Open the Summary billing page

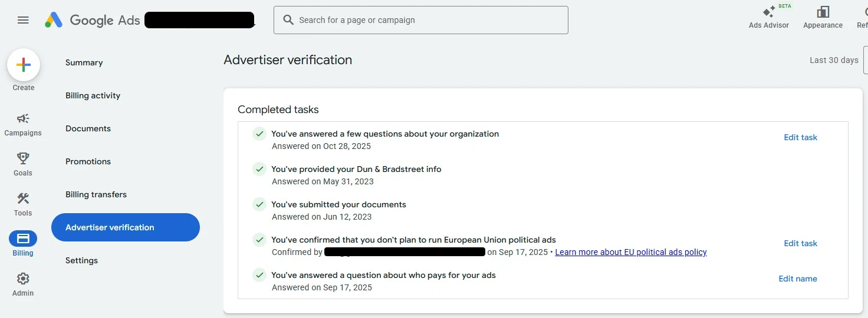click(84, 62)
